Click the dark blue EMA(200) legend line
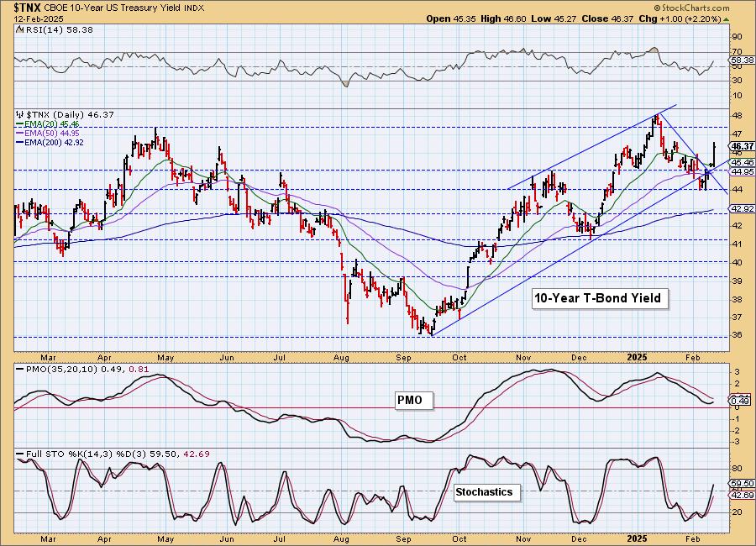Screen dimensions: 756x546 pos(20,142)
